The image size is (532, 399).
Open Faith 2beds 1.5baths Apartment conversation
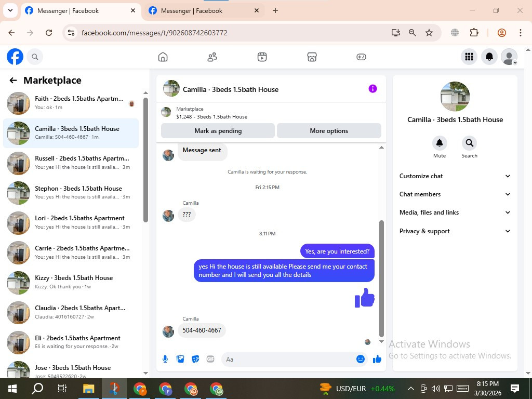point(71,103)
